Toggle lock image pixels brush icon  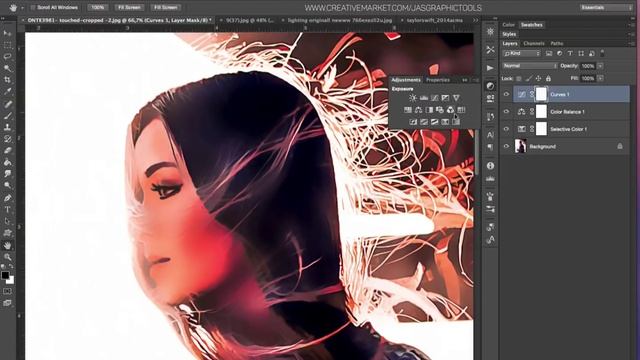point(529,78)
